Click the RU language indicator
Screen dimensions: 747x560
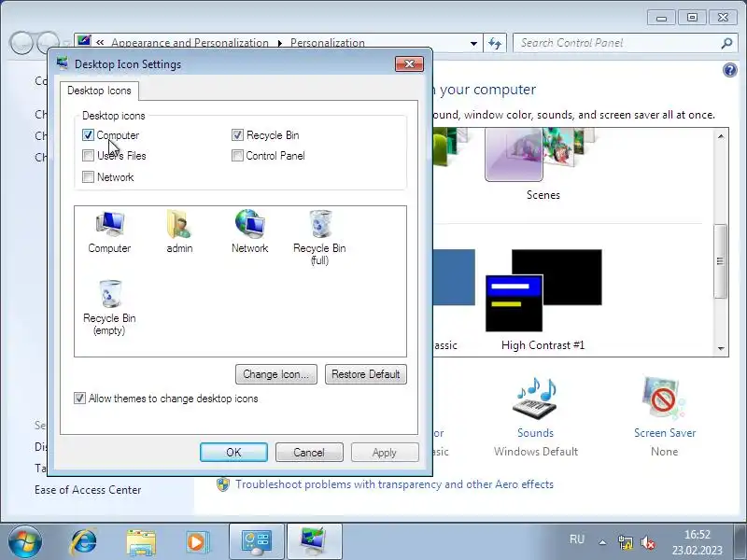coord(576,539)
